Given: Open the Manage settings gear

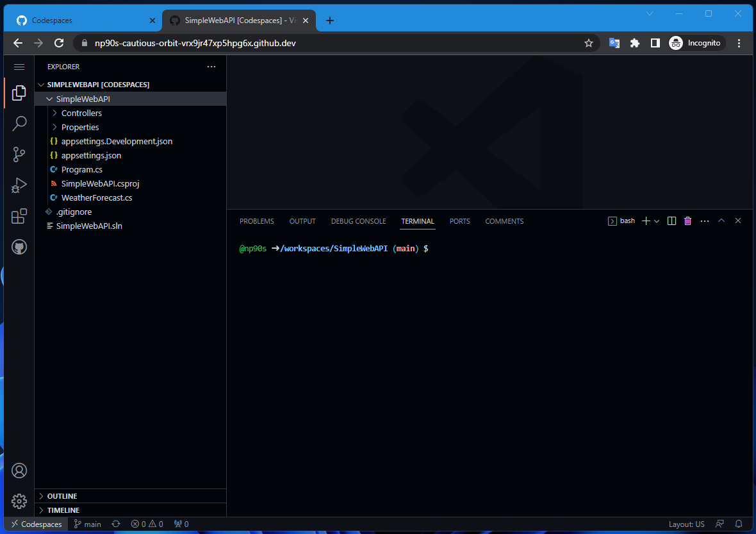Looking at the screenshot, I should pos(19,501).
